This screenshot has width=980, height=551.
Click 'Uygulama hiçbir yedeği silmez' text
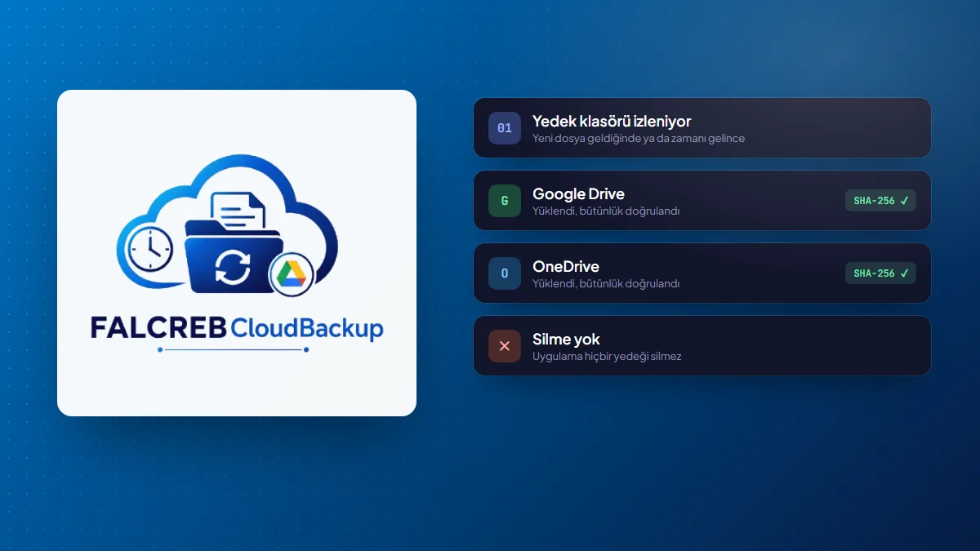click(607, 356)
